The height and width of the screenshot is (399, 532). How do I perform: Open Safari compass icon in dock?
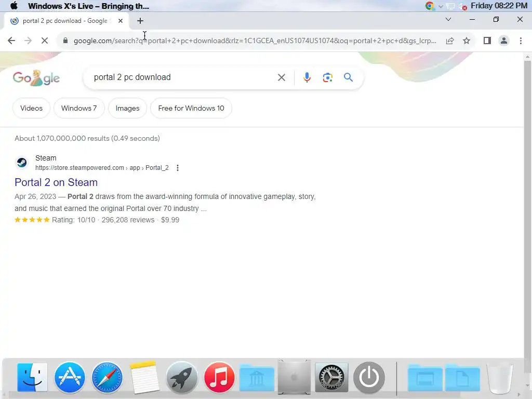(x=107, y=377)
